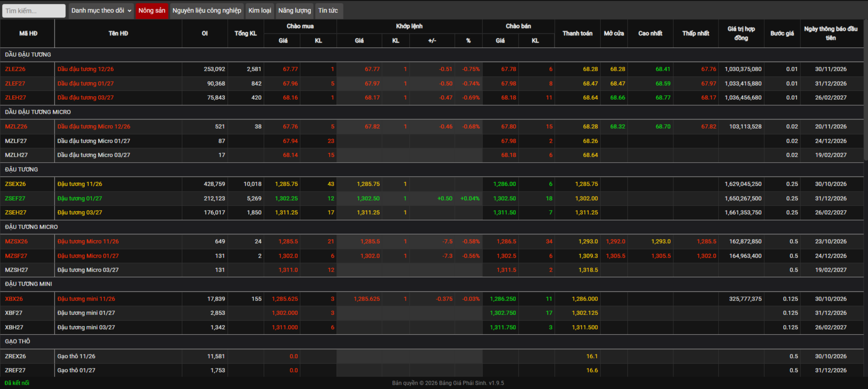The height and width of the screenshot is (389, 868).
Task: Collapse the DẦU ĐẬU TƯƠNG MICRO group
Action: 432,112
